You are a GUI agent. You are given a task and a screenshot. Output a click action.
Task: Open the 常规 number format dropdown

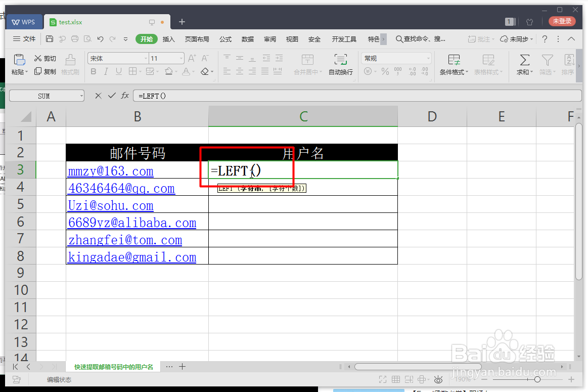pos(428,59)
